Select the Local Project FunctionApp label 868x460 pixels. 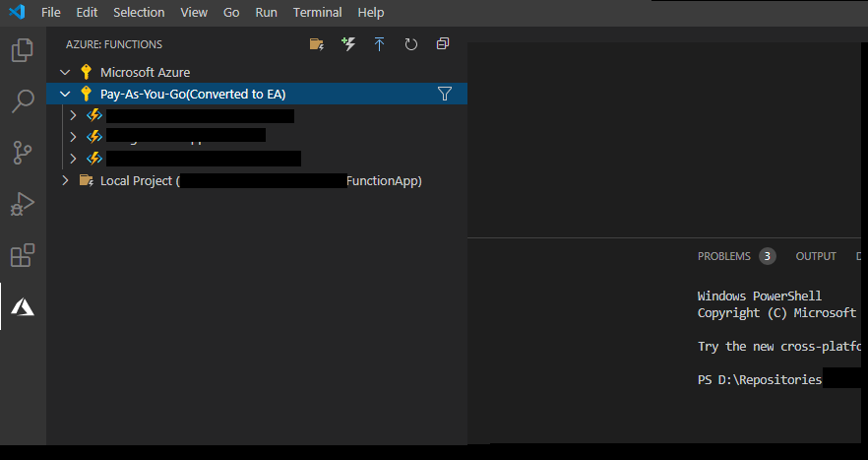[x=261, y=180]
